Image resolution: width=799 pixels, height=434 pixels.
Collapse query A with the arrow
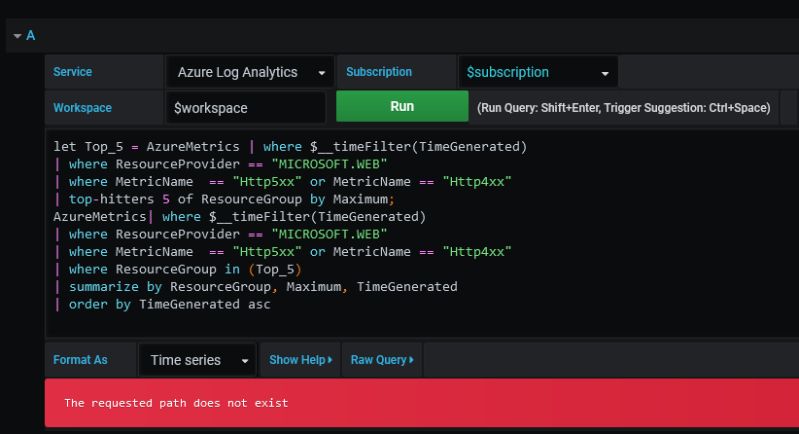[x=17, y=36]
